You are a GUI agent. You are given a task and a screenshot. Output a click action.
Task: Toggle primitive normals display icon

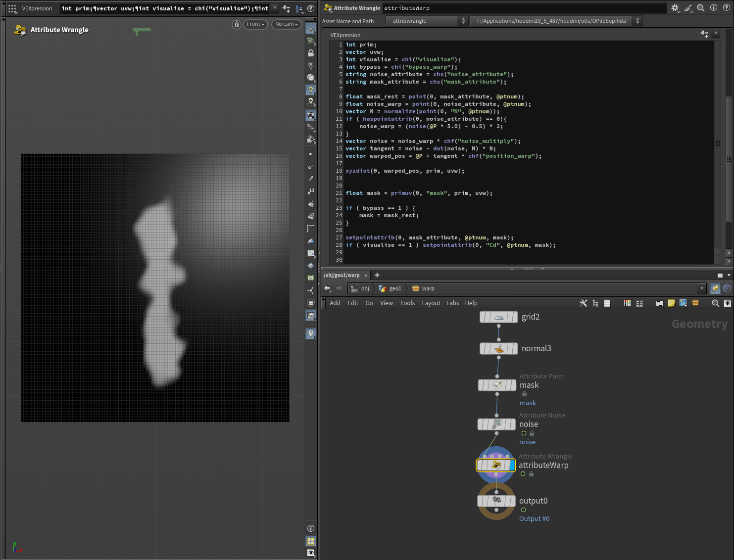[x=311, y=204]
